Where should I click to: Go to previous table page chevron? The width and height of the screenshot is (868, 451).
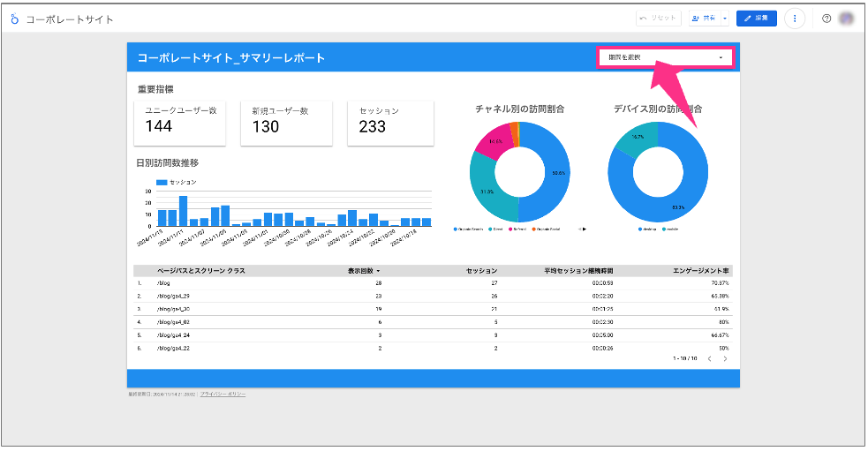[x=710, y=359]
